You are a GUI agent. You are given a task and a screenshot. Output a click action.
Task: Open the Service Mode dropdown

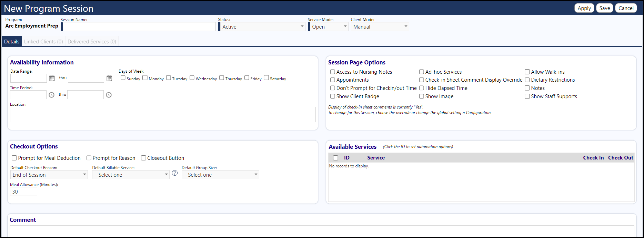tap(329, 27)
